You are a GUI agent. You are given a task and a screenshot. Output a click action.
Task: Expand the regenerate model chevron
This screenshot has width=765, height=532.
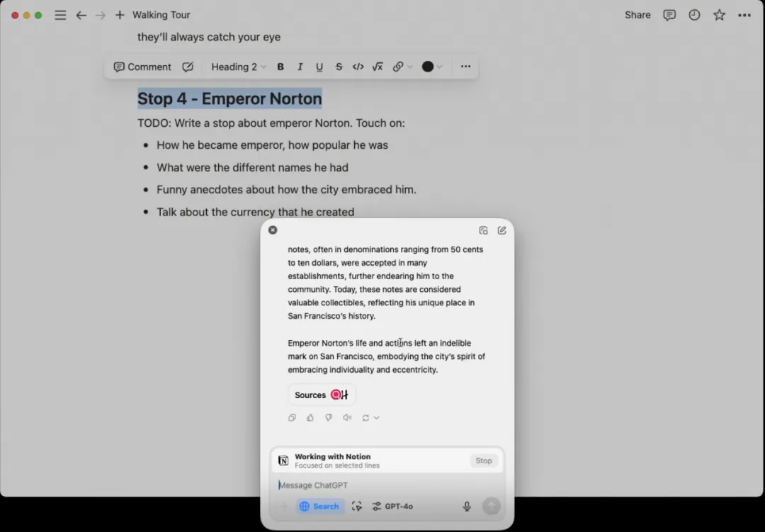[376, 418]
